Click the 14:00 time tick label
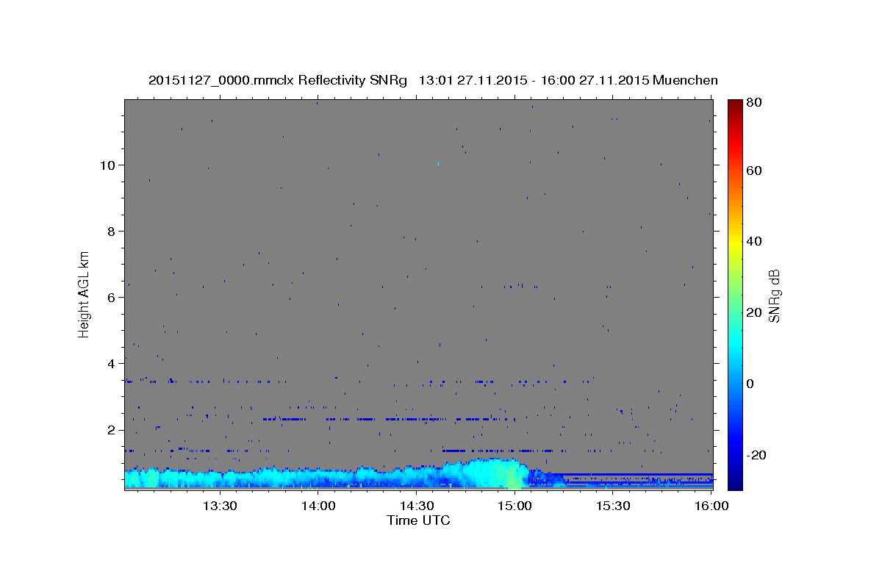Image resolution: width=882 pixels, height=588 pixels. click(318, 506)
